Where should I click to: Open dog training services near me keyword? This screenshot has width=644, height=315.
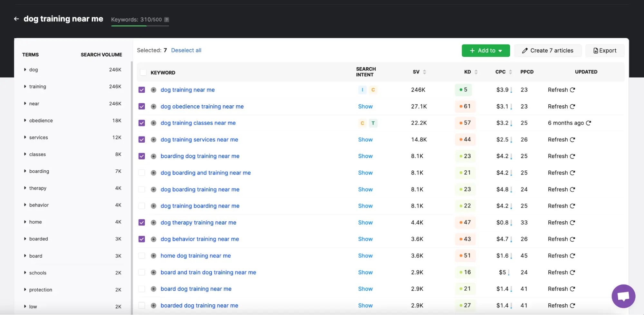point(199,140)
